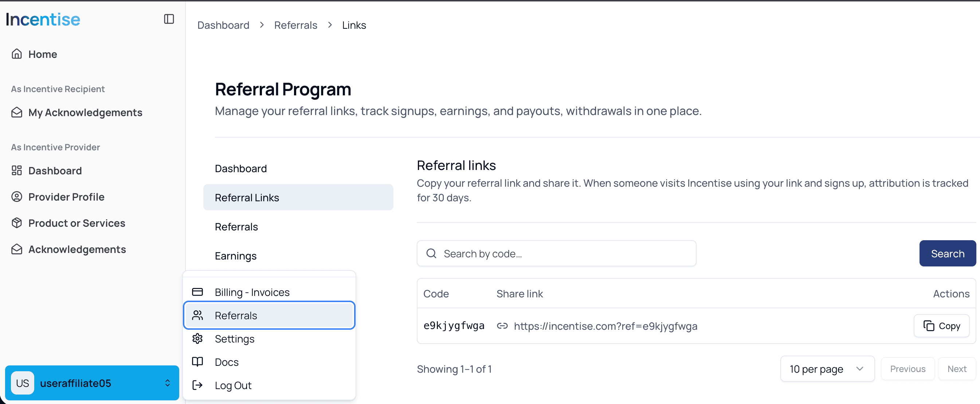Click the link chain icon beside referral URL
This screenshot has height=404, width=980.
point(502,326)
